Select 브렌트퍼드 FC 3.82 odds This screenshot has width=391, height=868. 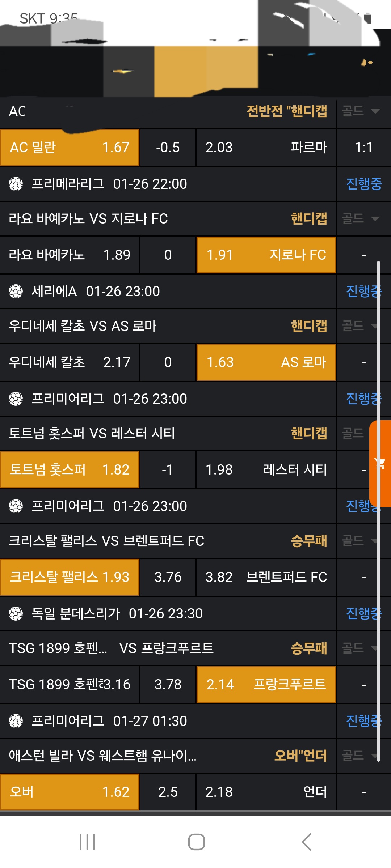coord(266,577)
